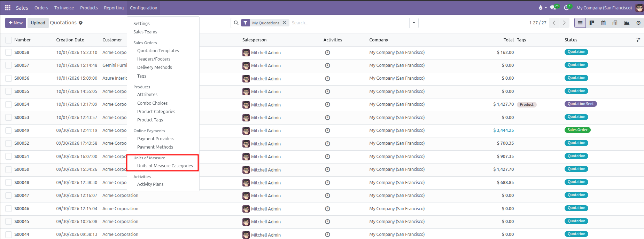Click the Upload button
The height and width of the screenshot is (239, 644).
[x=38, y=23]
